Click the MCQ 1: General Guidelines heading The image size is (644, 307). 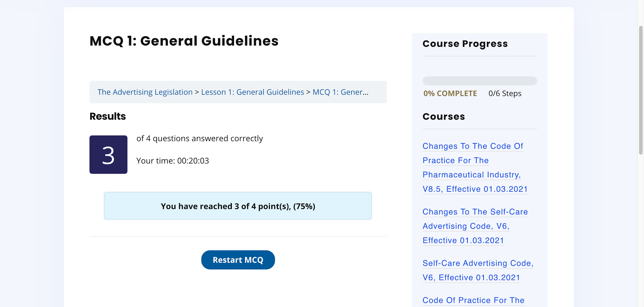click(184, 41)
